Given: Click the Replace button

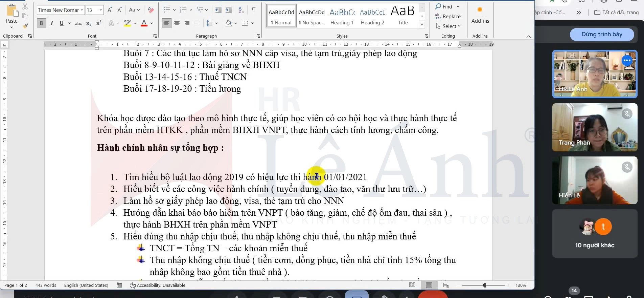Looking at the screenshot, I should [x=448, y=17].
